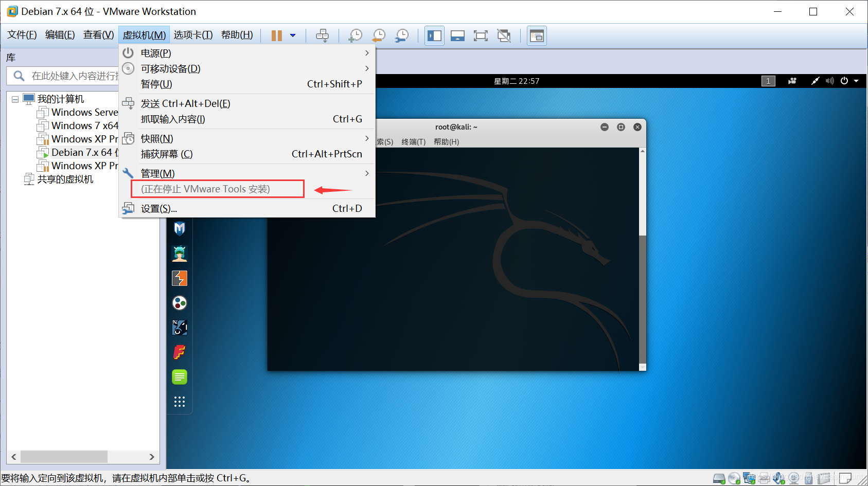Click the Kali clock 星期二 22:57
Viewport: 868px width, 486px height.
[517, 81]
